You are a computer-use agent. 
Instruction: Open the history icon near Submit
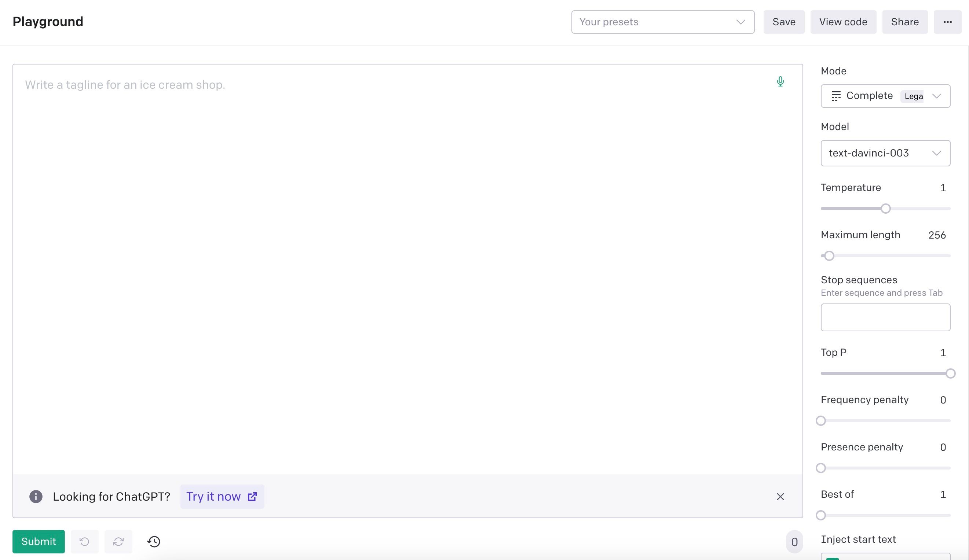(x=153, y=542)
